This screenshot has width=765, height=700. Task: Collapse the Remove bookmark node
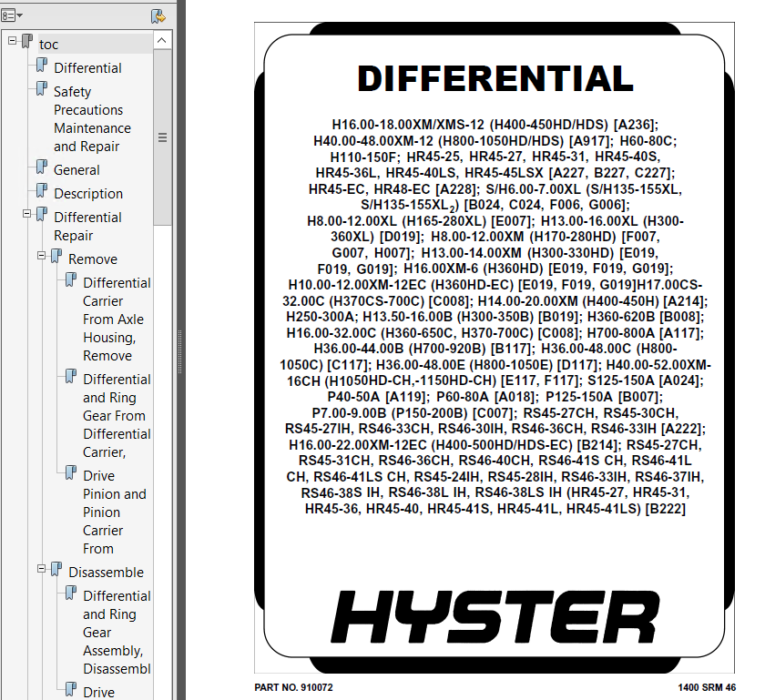[42, 256]
